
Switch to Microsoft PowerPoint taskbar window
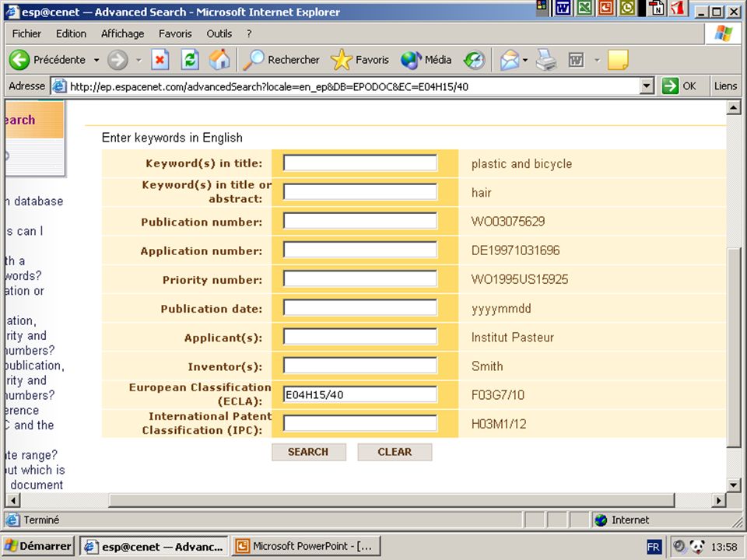coord(306,546)
